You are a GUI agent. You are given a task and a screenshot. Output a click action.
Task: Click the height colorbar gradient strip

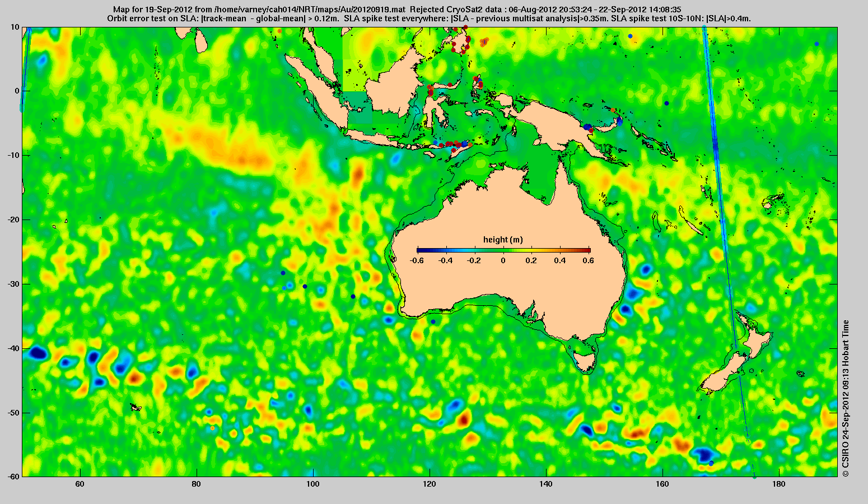click(x=503, y=250)
